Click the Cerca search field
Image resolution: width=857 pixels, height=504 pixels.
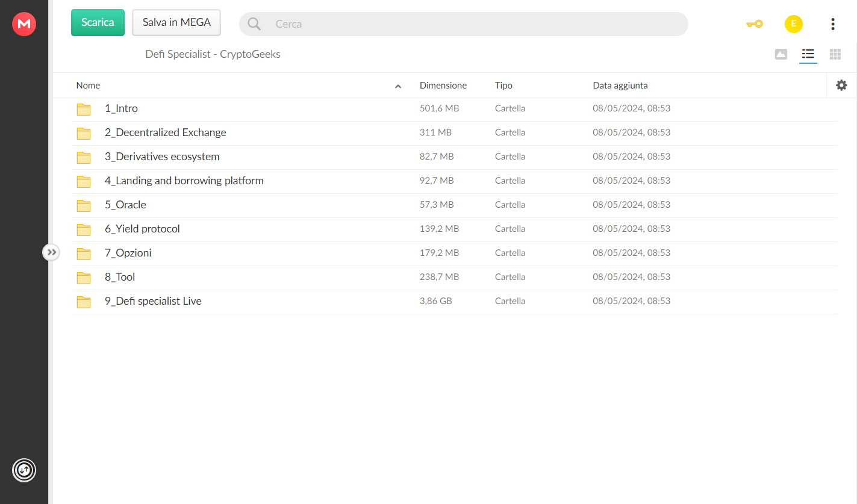click(476, 24)
